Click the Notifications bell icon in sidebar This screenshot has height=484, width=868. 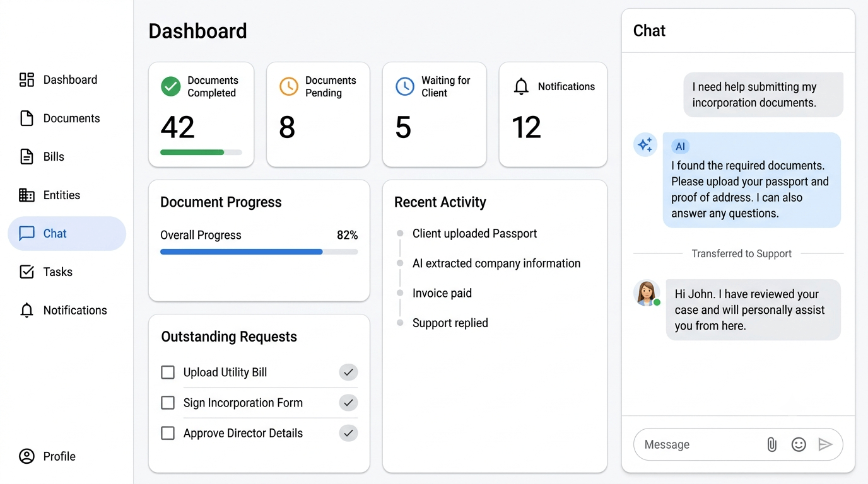pyautogui.click(x=26, y=310)
